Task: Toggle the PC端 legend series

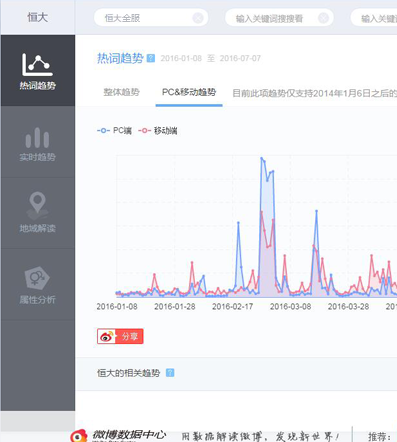Action: pos(114,131)
